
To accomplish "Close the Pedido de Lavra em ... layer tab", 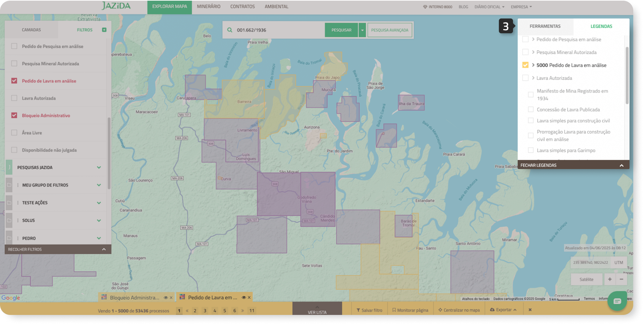I will [249, 297].
